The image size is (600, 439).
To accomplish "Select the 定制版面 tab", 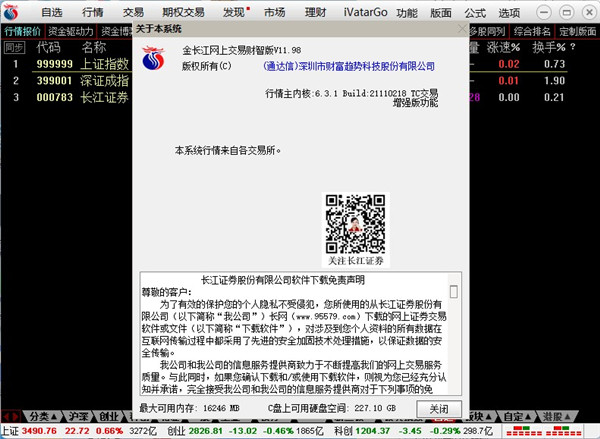I will [579, 31].
